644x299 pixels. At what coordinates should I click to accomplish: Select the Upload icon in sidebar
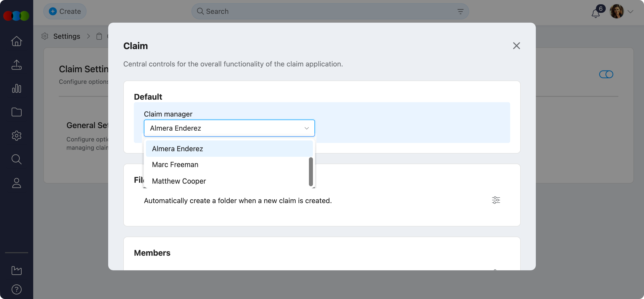tap(16, 65)
